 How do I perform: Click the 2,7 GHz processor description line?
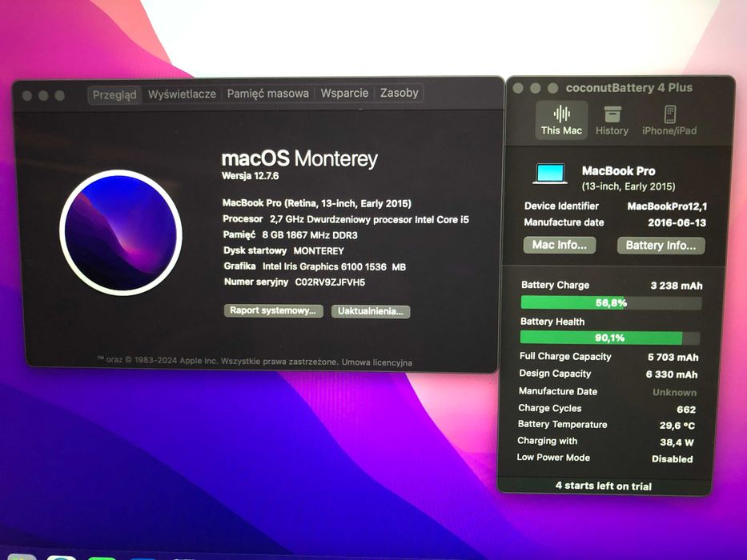point(346,219)
